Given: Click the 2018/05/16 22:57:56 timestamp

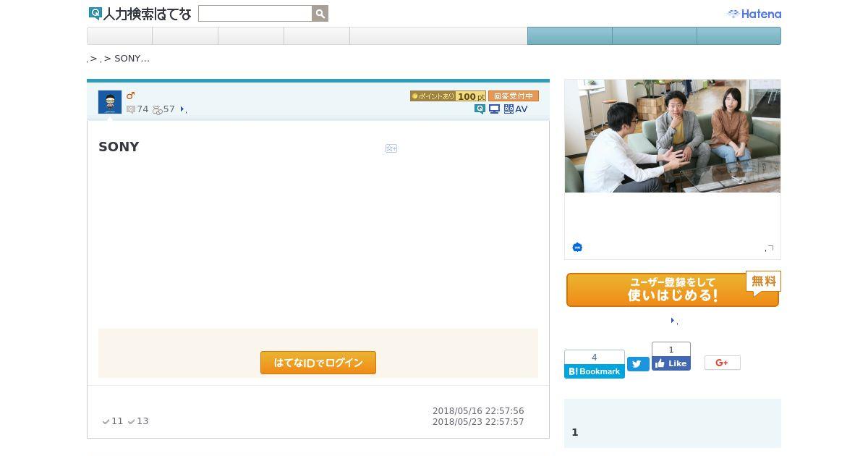Looking at the screenshot, I should pyautogui.click(x=478, y=411).
